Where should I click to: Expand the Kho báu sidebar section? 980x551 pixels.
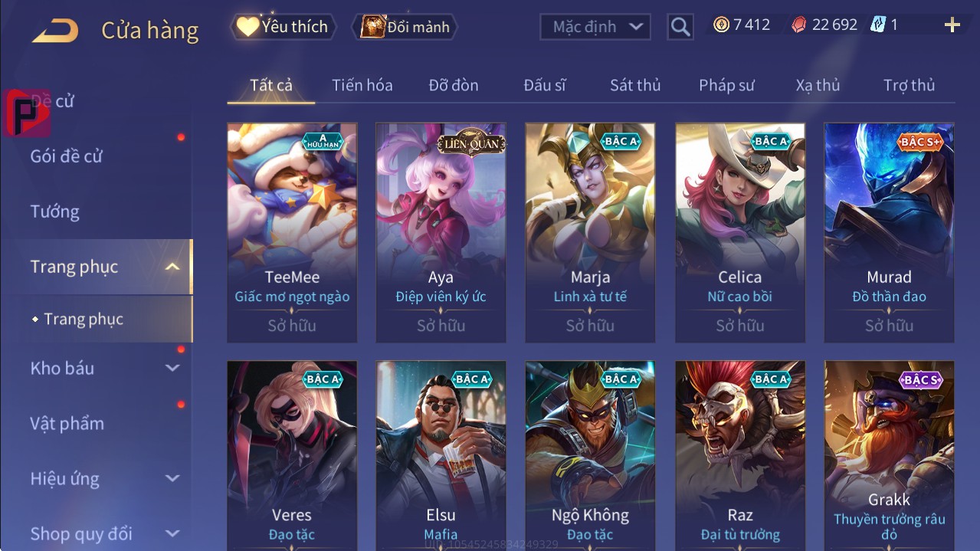[173, 368]
